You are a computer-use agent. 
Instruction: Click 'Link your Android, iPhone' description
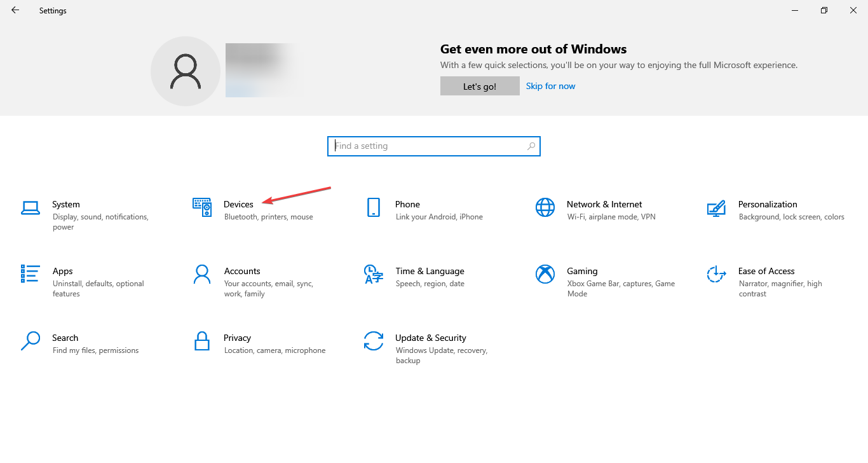(439, 217)
